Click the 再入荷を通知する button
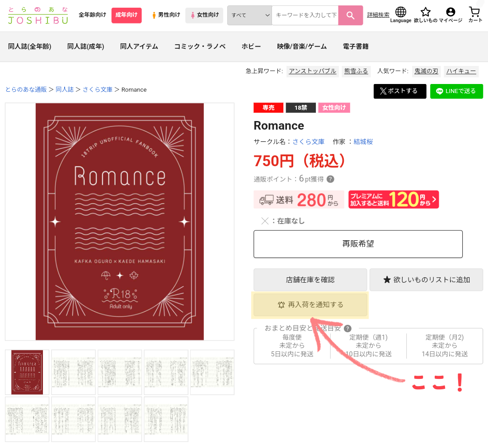 (x=310, y=305)
